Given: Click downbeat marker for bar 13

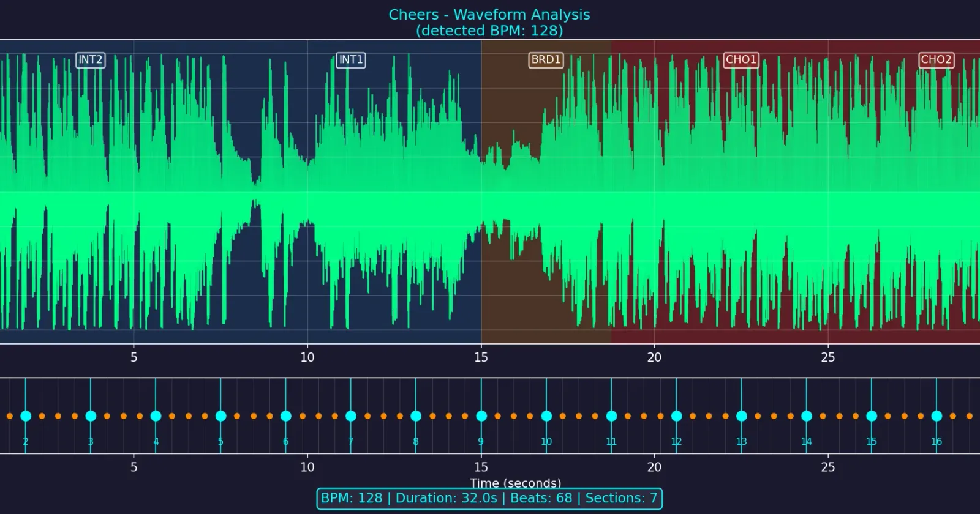Looking at the screenshot, I should 741,416.
